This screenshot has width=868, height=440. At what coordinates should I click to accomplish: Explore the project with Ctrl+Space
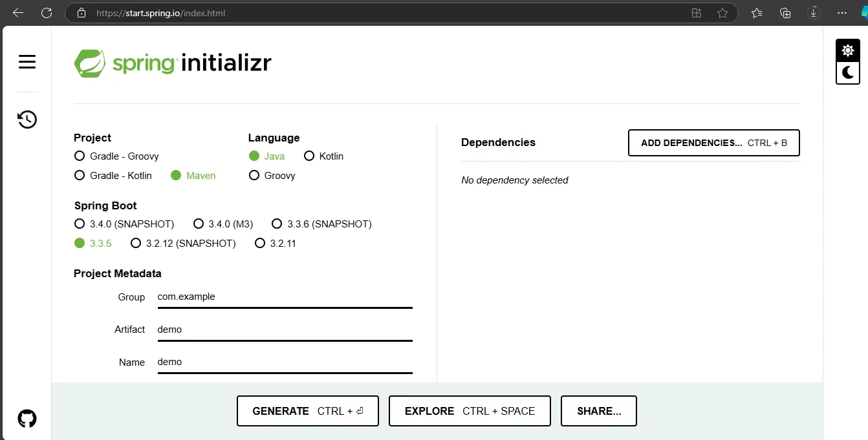(x=469, y=411)
